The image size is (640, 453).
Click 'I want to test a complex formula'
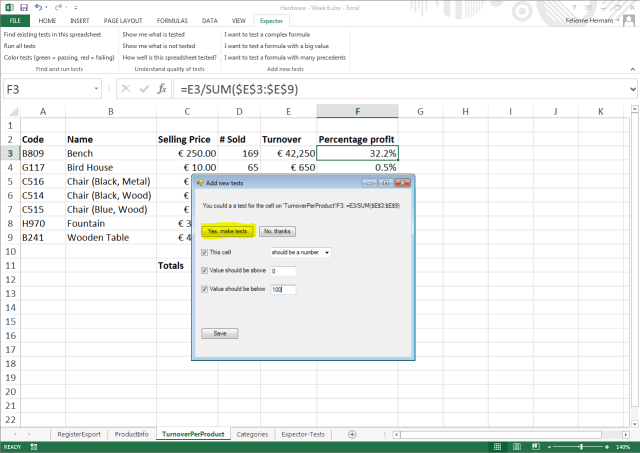[x=267, y=35]
